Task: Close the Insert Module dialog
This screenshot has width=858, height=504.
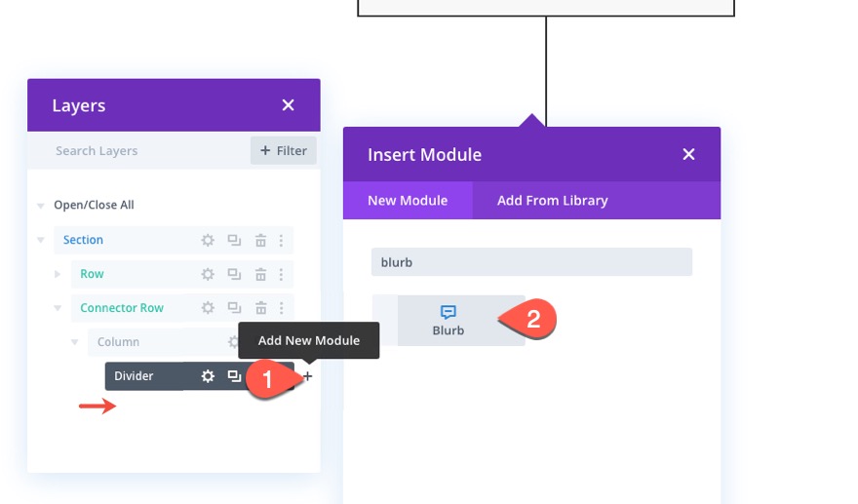Action: [x=688, y=154]
